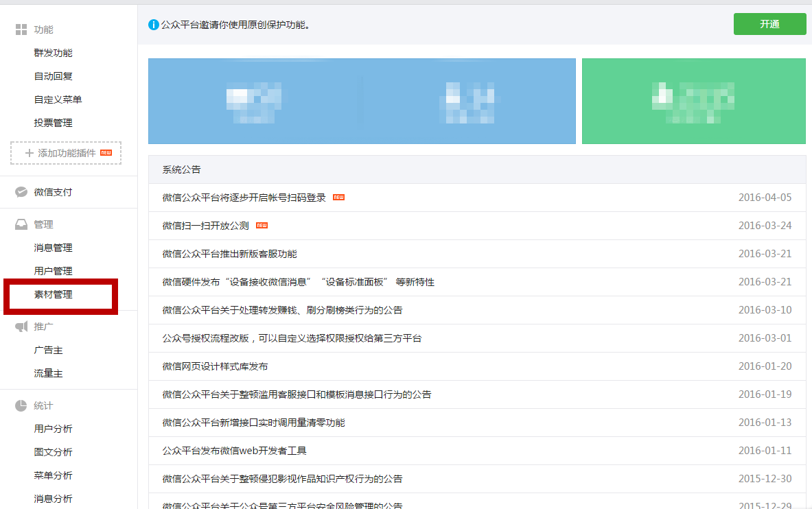Read the 微信网页设计样式库发布 announcement
Viewport: 812px width, 509px height.
coord(215,366)
